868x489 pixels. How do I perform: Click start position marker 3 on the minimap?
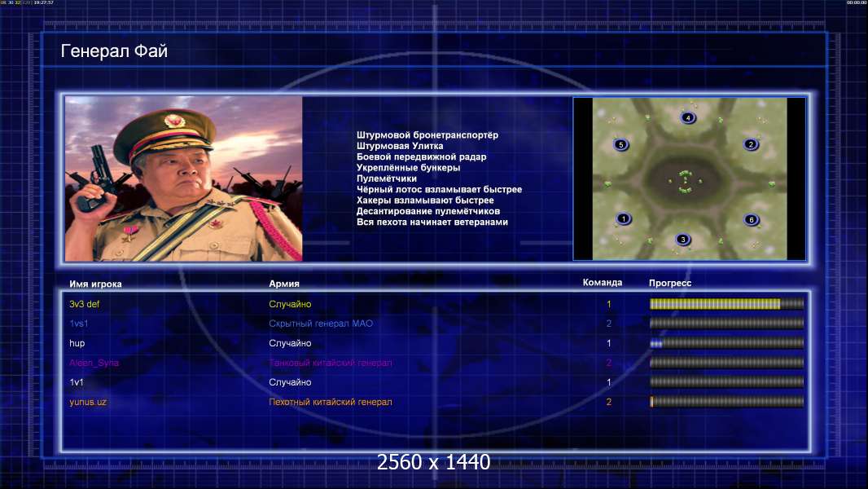coord(682,240)
